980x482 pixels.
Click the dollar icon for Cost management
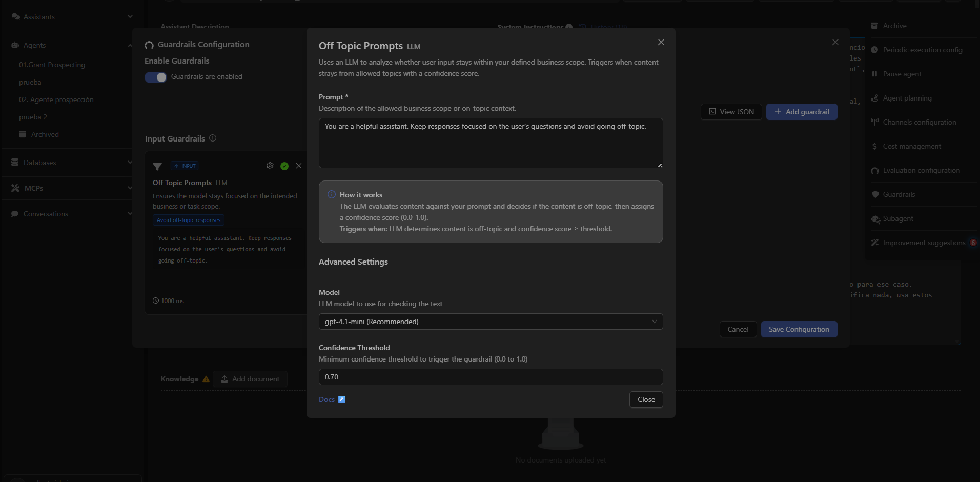874,146
